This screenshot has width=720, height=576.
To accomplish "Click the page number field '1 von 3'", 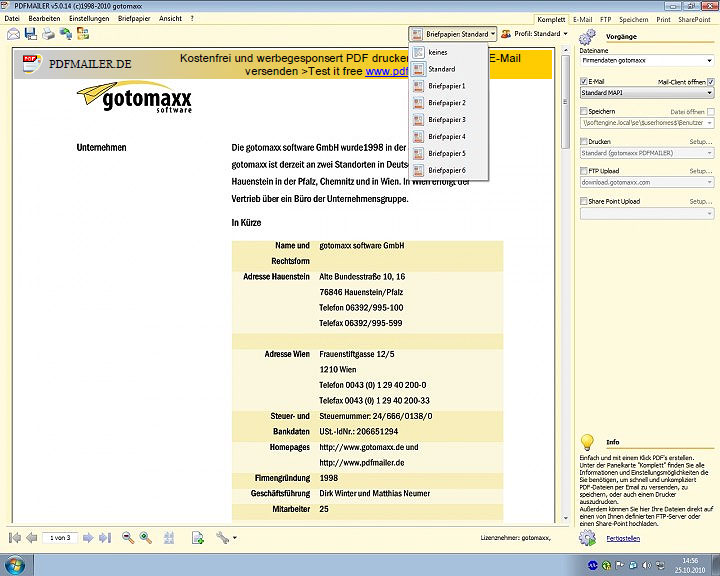I will tap(60, 537).
